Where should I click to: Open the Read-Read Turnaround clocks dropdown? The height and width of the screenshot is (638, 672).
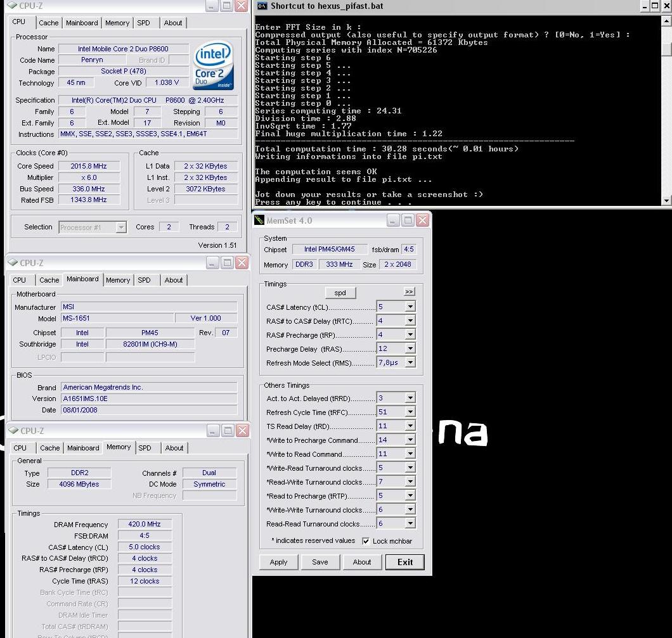tap(410, 523)
